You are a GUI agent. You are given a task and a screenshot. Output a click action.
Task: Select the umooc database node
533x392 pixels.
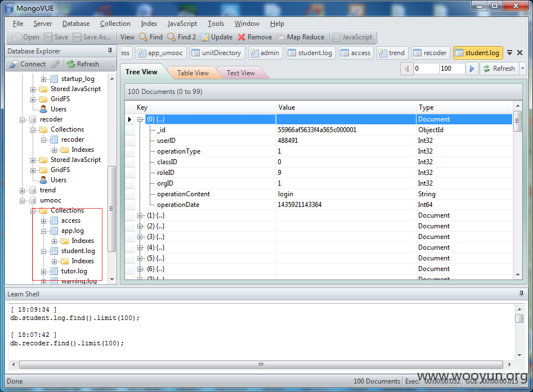(x=50, y=200)
